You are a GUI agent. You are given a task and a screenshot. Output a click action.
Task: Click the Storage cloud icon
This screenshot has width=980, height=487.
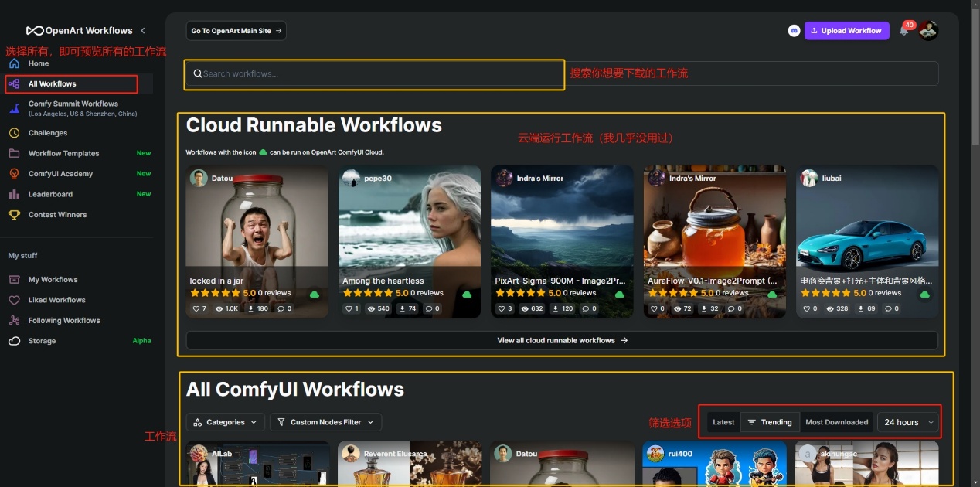pyautogui.click(x=14, y=341)
